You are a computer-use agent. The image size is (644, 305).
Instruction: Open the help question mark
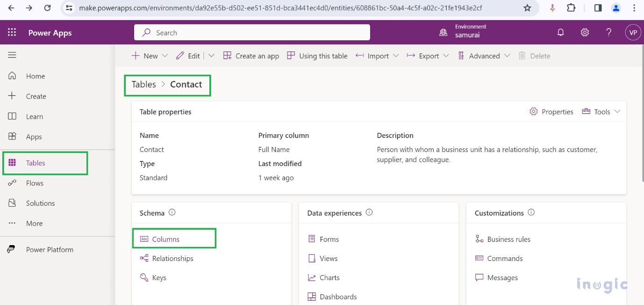coord(608,32)
